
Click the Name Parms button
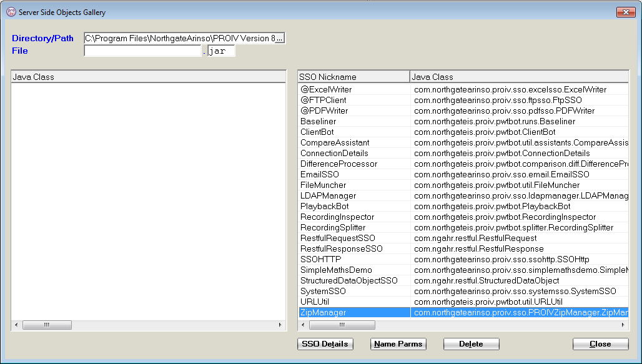point(398,344)
